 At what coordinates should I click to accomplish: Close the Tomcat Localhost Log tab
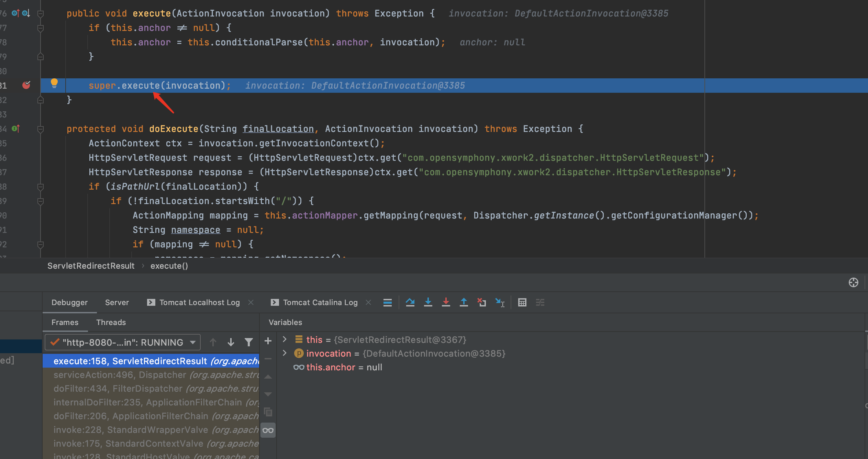tap(251, 302)
